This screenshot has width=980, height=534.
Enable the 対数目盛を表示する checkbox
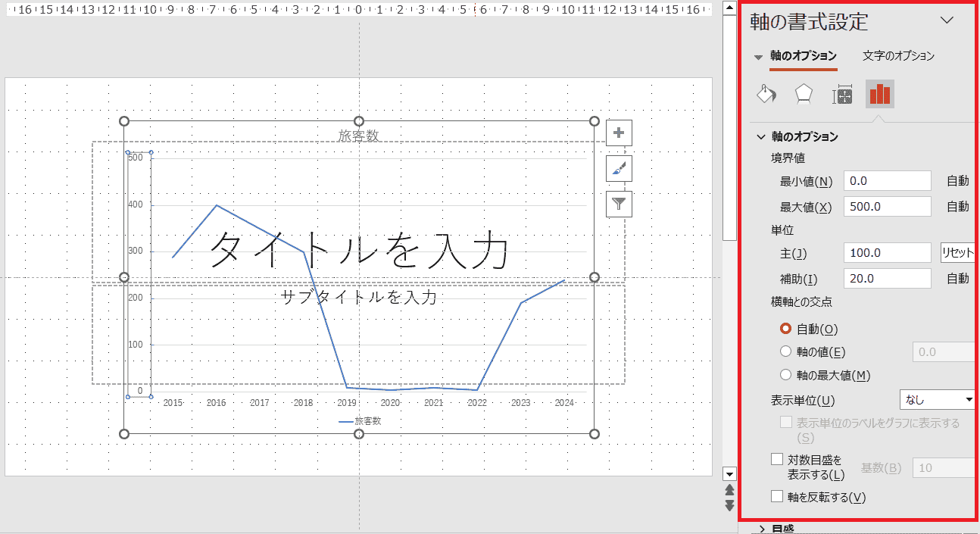coord(776,459)
